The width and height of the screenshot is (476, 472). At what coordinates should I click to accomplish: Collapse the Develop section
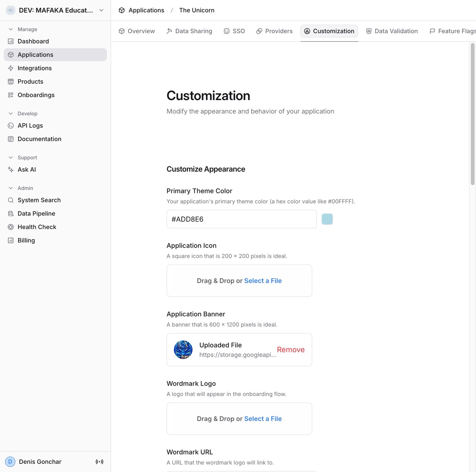coord(11,114)
